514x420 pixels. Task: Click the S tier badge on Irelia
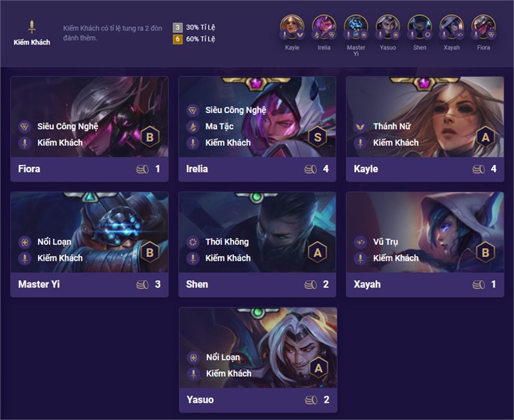[317, 137]
